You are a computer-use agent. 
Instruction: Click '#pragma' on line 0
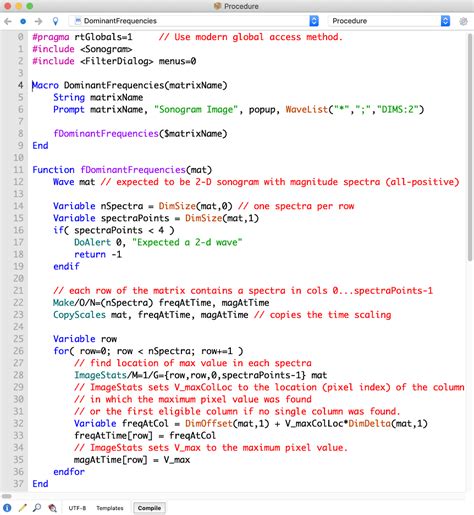(x=51, y=37)
